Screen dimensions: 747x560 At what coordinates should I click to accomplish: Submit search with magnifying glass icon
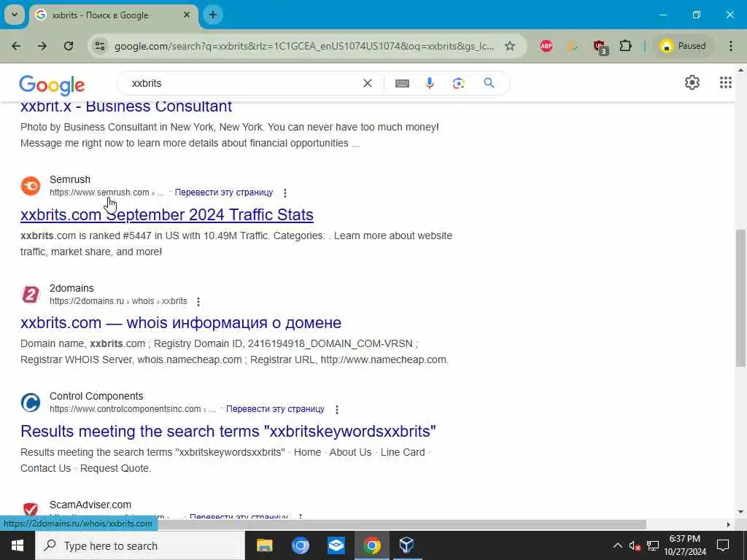click(489, 83)
